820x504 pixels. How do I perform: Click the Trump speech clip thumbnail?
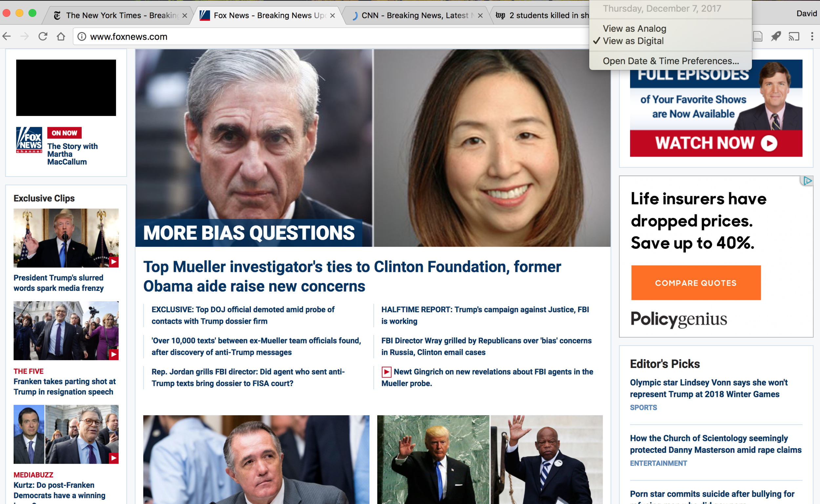[66, 238]
